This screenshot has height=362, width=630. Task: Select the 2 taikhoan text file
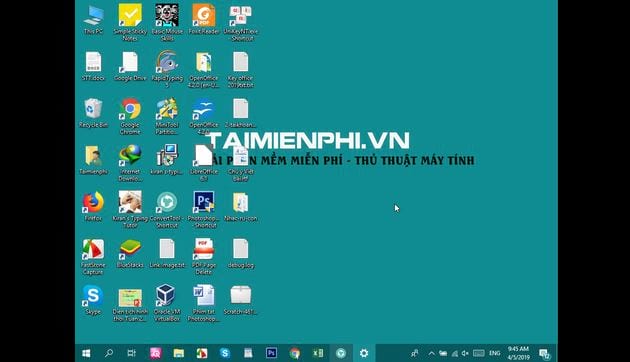point(241,113)
